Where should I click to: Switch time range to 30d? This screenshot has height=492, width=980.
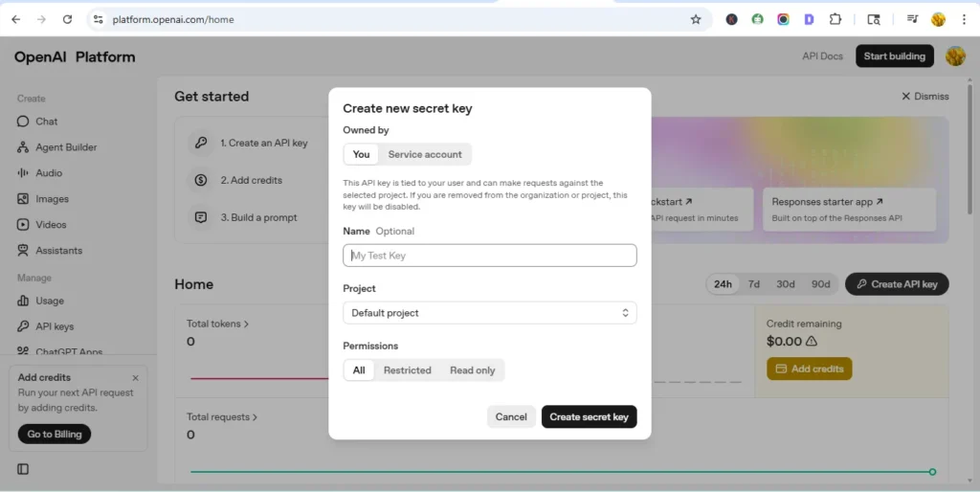point(786,284)
